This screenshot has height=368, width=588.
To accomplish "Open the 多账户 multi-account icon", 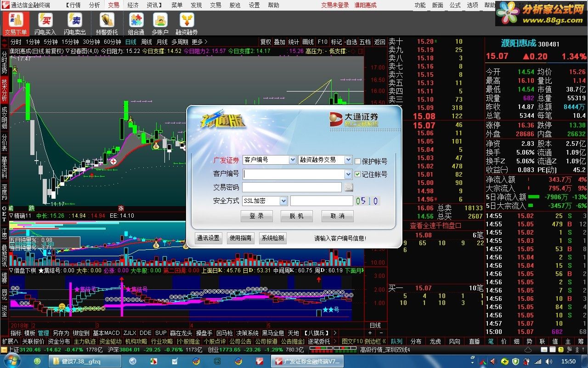I will [160, 24].
